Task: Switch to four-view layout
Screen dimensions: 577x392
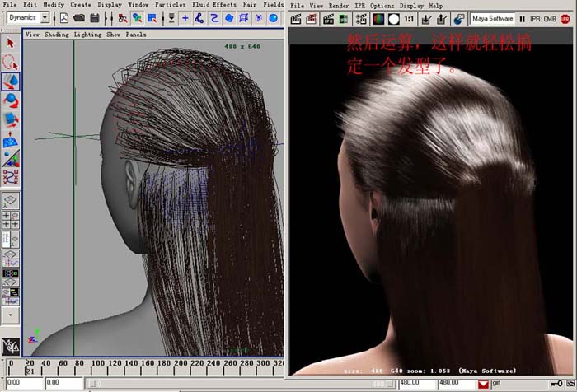Action: (x=10, y=220)
